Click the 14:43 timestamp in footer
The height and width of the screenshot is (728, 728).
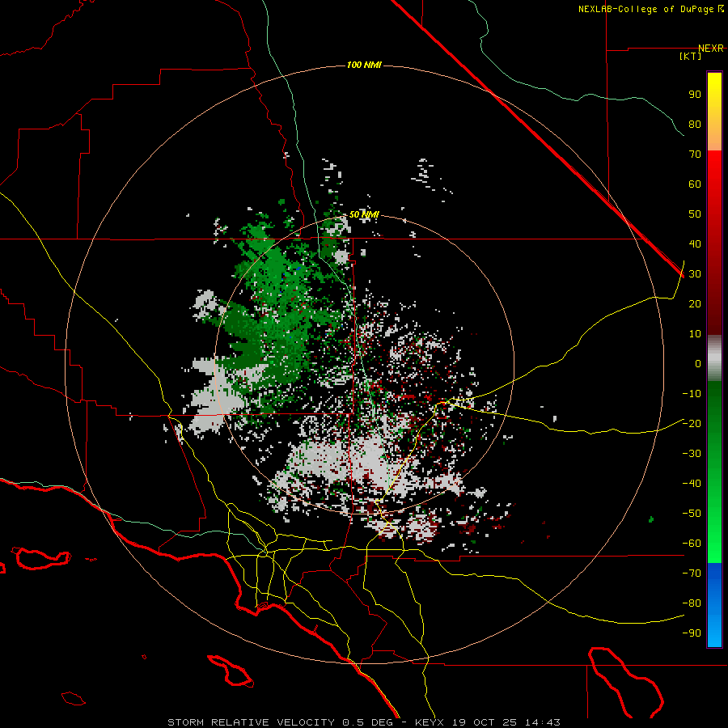pos(542,722)
